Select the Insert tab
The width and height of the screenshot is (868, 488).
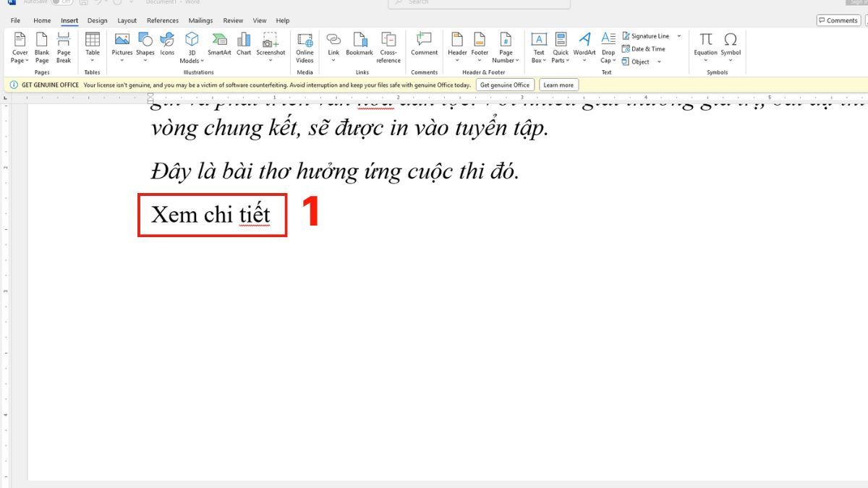[x=69, y=21]
